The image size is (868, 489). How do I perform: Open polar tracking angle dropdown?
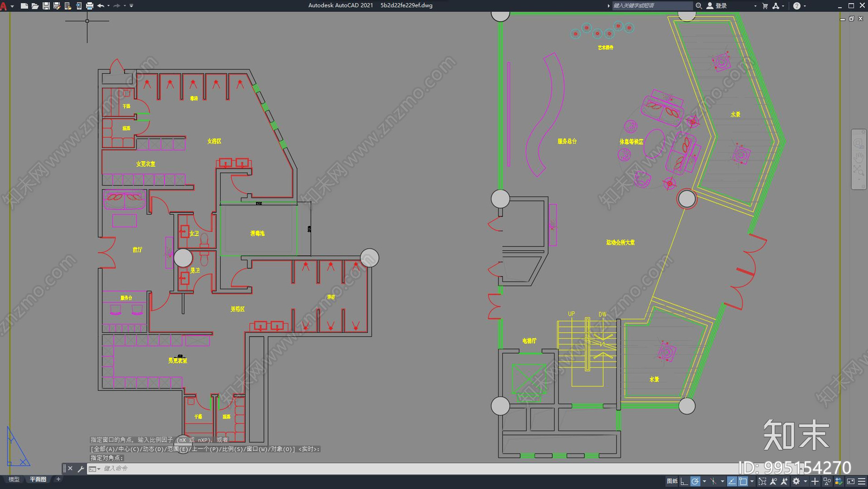(x=704, y=481)
